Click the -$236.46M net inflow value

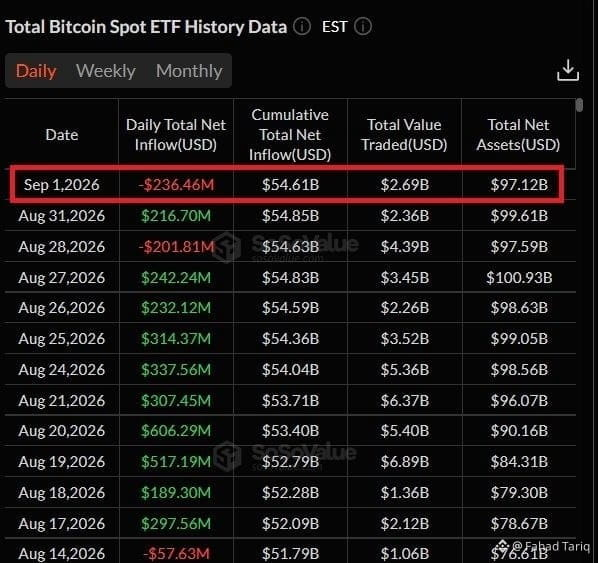tap(176, 185)
